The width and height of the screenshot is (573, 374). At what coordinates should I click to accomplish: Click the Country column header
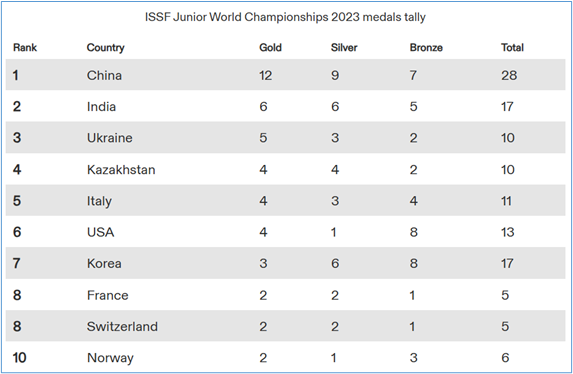(106, 48)
